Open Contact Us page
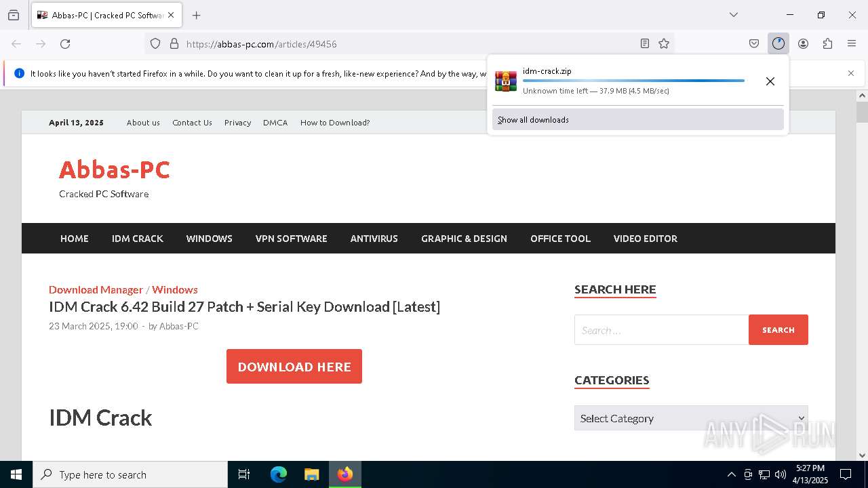 coord(192,123)
